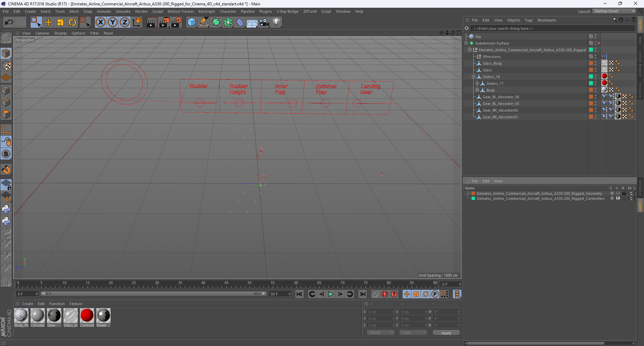
Task: Open the Scale mode dropdown
Action: click(413, 333)
